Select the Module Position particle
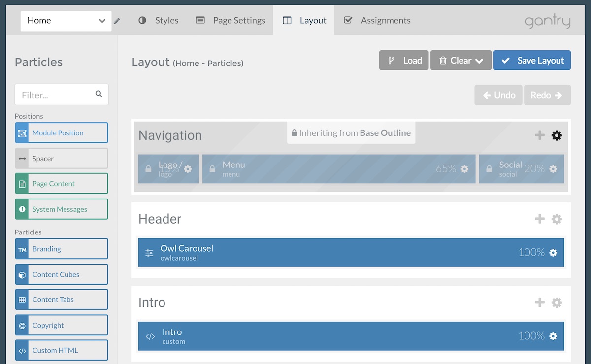591x364 pixels. 62,133
